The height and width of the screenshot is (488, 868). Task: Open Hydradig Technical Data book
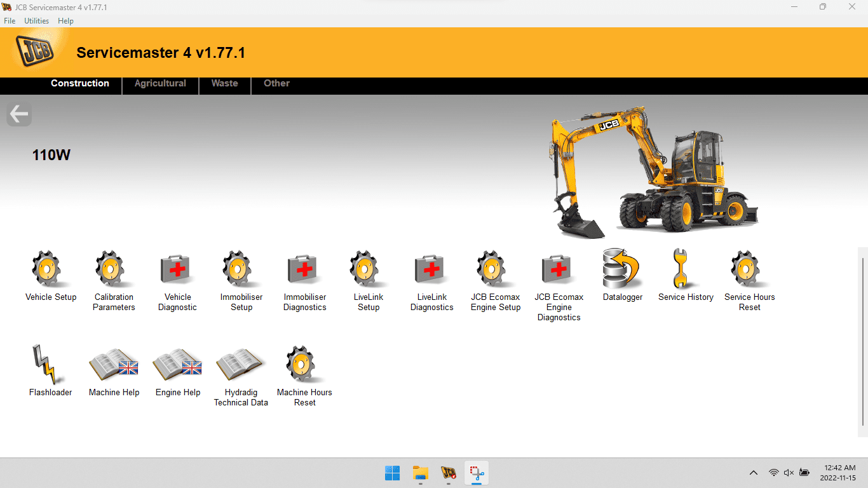click(x=240, y=365)
